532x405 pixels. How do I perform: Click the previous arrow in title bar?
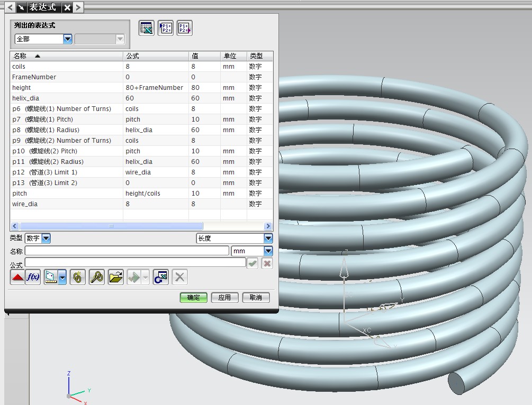click(10, 7)
